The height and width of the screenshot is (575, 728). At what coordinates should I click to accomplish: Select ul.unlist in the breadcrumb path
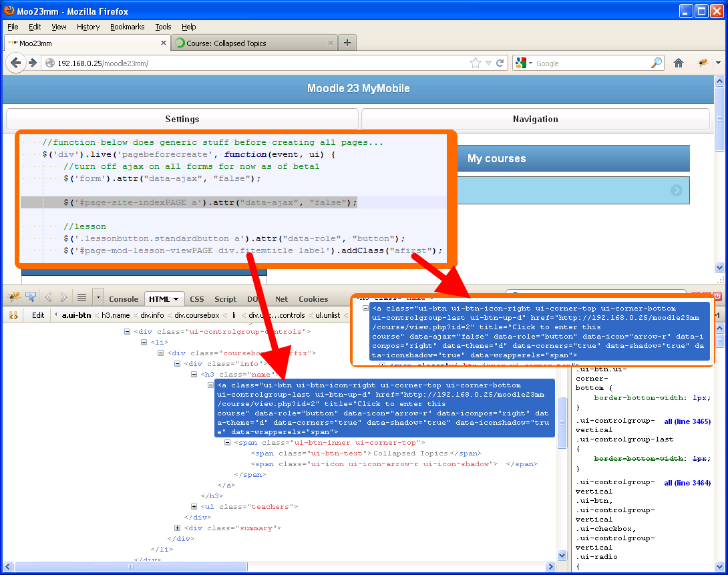point(328,315)
